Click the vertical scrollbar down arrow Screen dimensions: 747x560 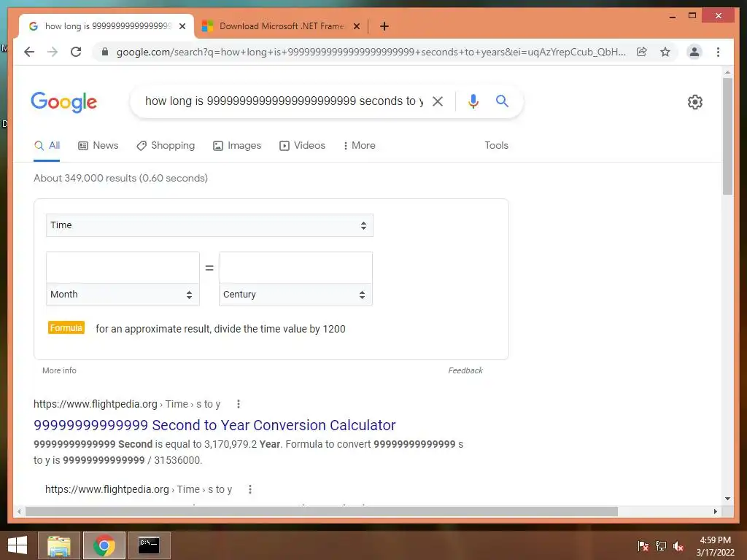727,499
